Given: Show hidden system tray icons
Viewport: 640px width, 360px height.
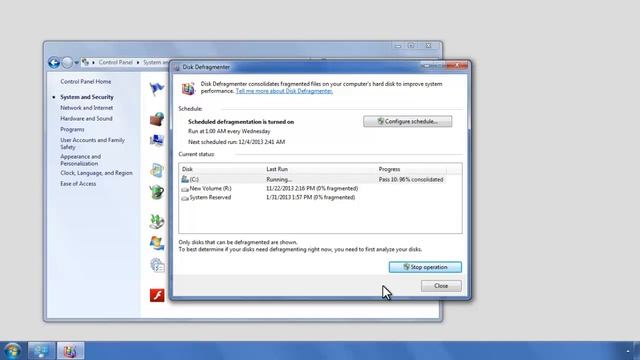Looking at the screenshot, I should [x=628, y=351].
